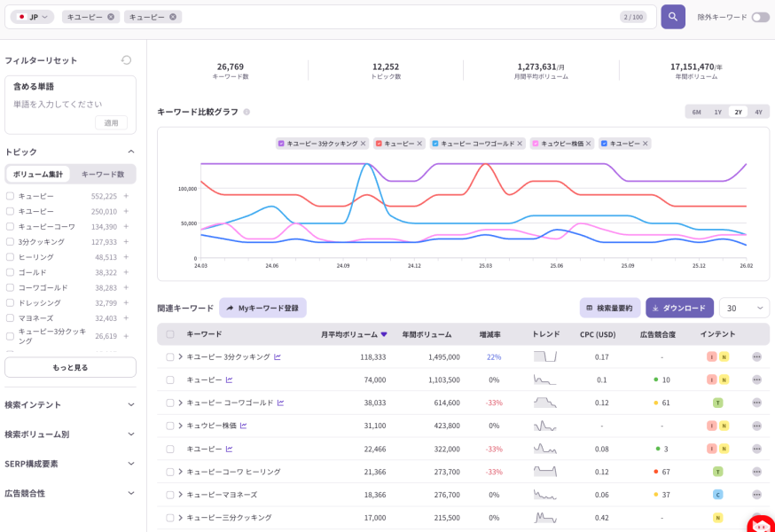Click info icon beside キーワード比較グラフ
Image resolution: width=775 pixels, height=532 pixels.
coord(247,112)
